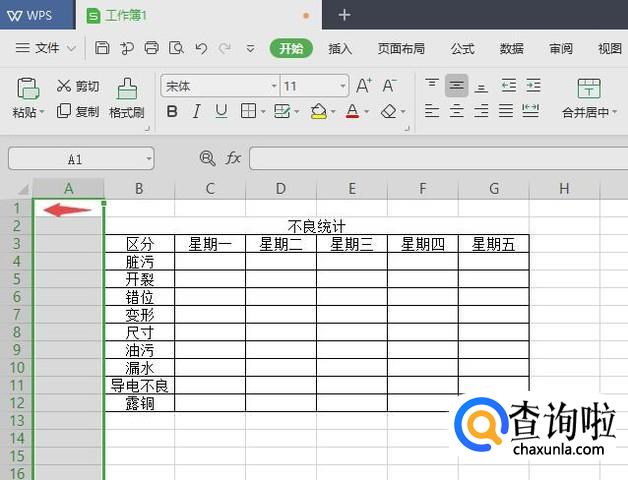Click the Save icon in quick toolbar
The width and height of the screenshot is (628, 480).
click(x=102, y=48)
